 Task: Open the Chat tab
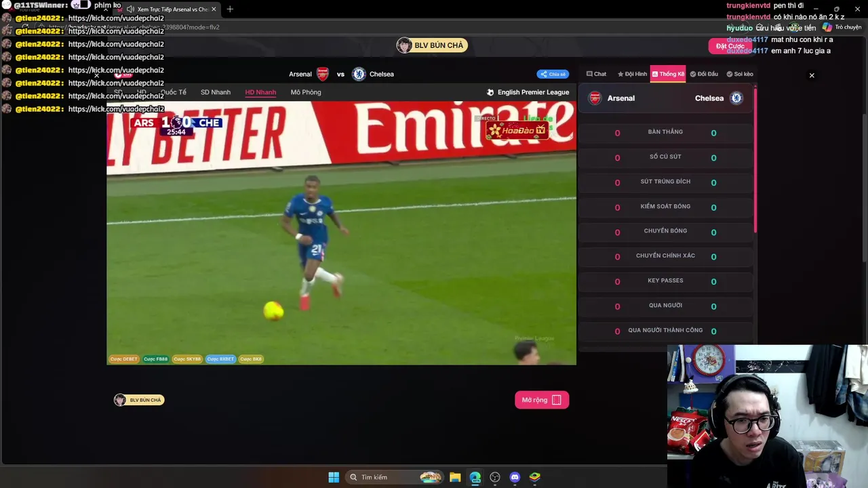click(x=596, y=74)
